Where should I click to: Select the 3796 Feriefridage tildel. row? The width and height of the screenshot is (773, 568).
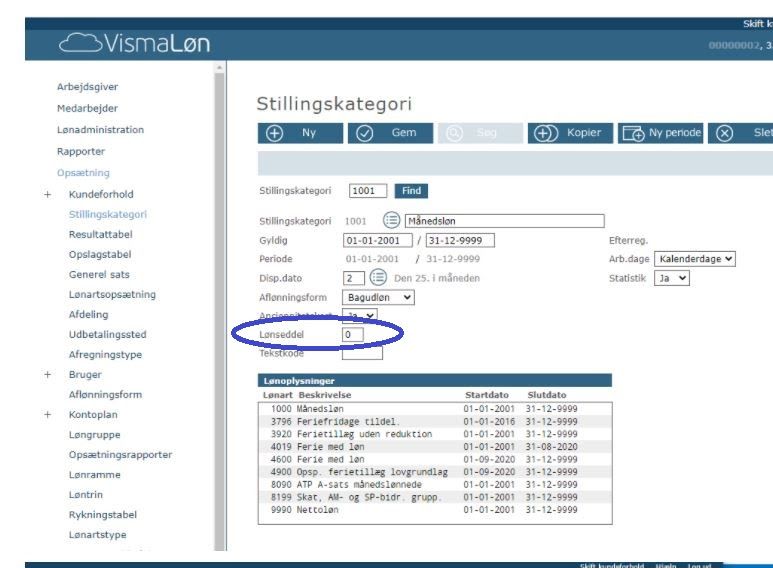click(x=435, y=422)
